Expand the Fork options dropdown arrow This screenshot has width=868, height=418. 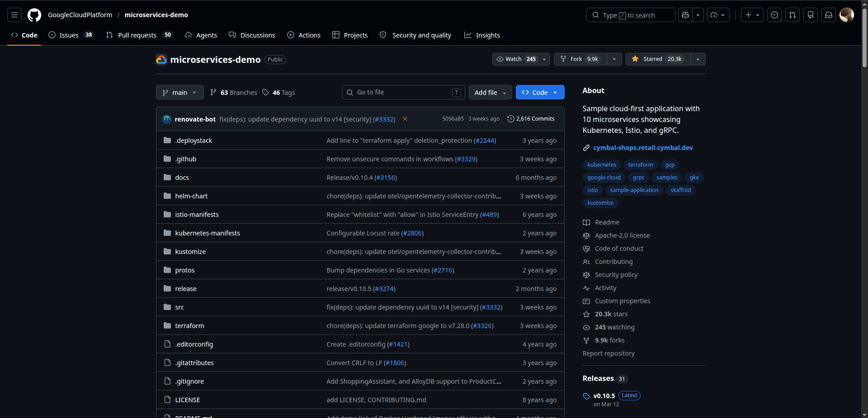[614, 59]
